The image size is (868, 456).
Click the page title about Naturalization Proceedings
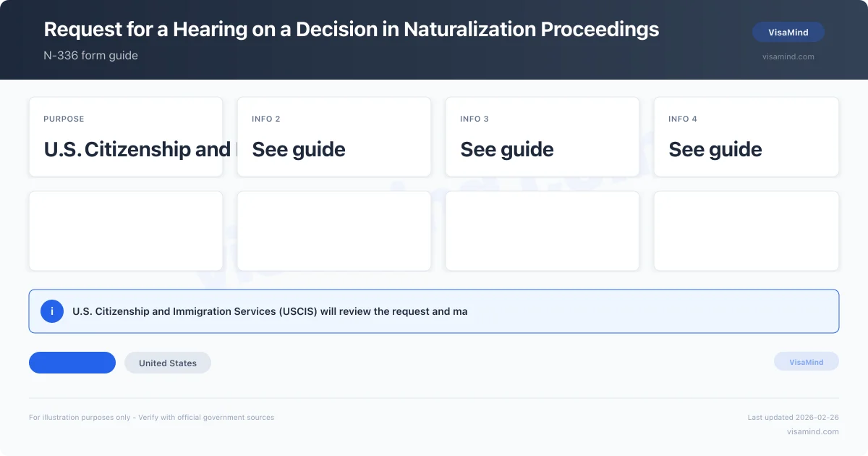coord(352,29)
